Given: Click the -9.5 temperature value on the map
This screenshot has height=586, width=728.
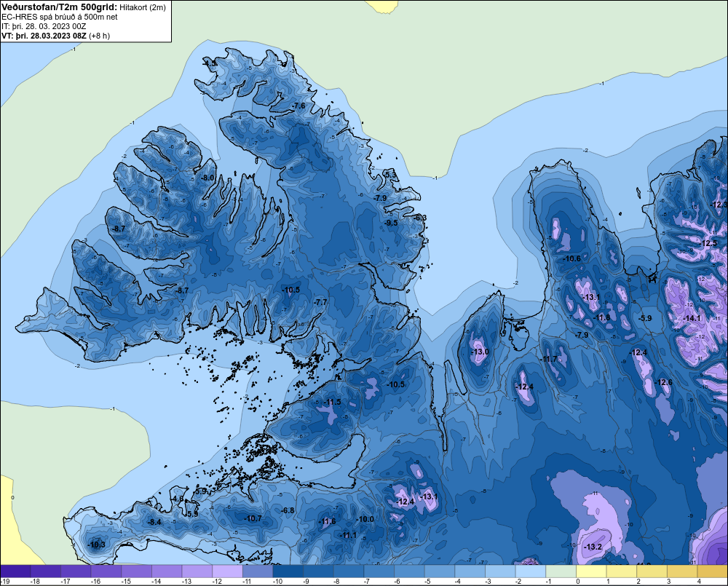Looking at the screenshot, I should [391, 223].
